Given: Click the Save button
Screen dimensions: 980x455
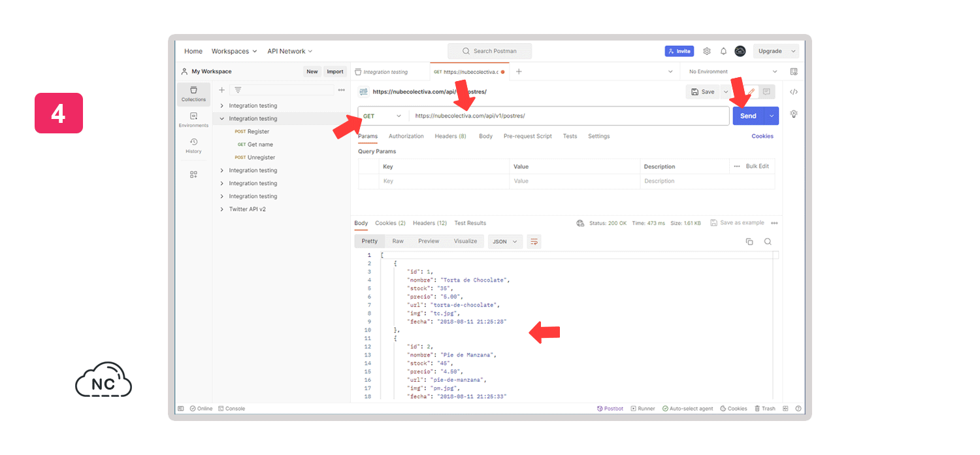Looking at the screenshot, I should tap(703, 92).
